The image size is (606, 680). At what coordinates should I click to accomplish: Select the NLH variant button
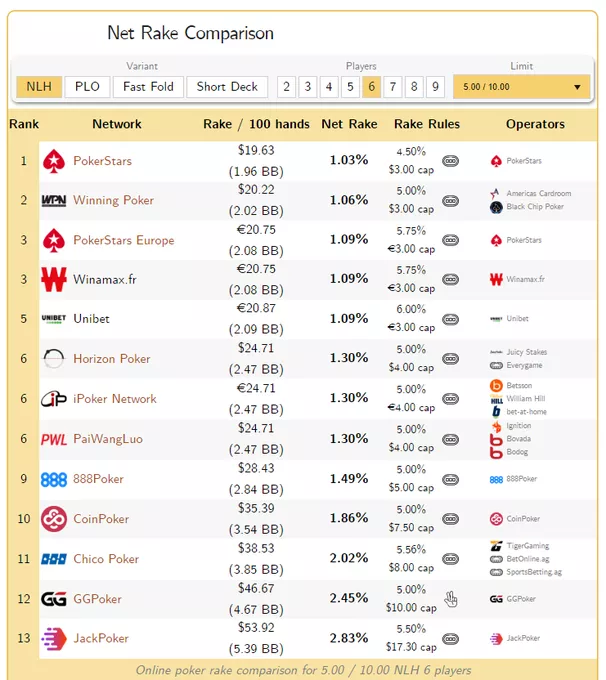[x=39, y=87]
